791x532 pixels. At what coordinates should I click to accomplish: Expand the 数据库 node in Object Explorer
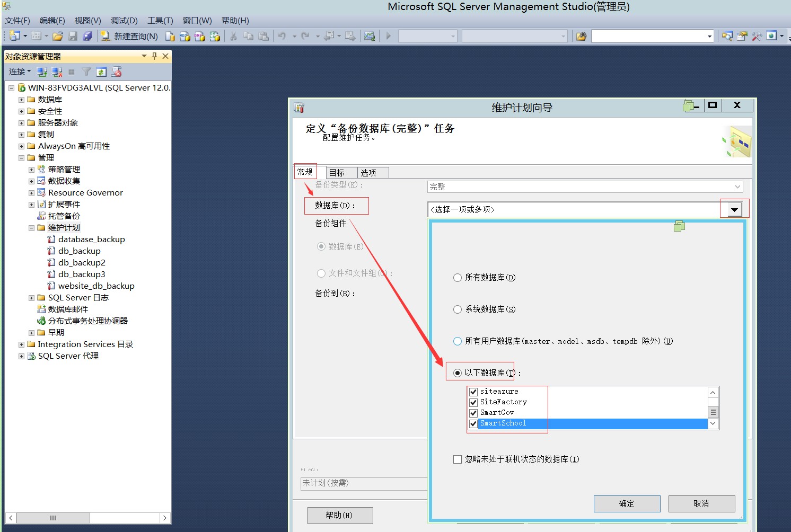[20, 99]
